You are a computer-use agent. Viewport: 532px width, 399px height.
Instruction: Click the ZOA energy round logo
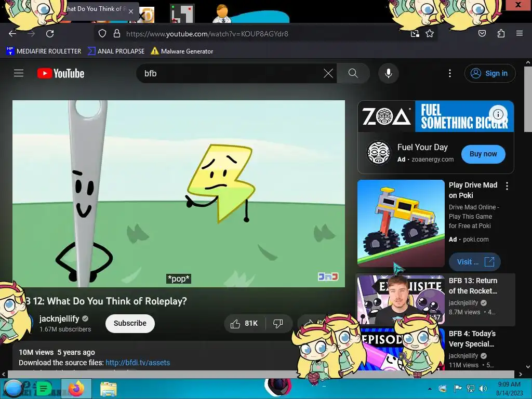pos(379,153)
